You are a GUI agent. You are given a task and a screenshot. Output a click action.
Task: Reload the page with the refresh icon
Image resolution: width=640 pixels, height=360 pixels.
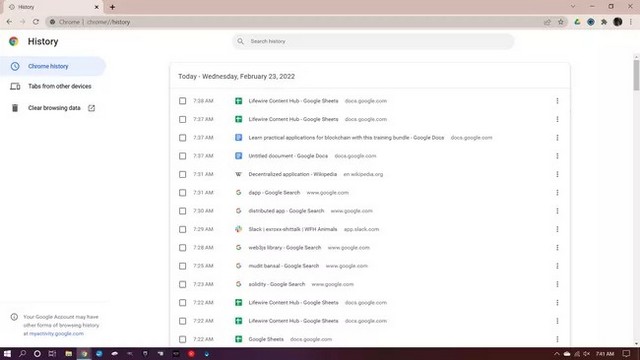click(x=36, y=22)
